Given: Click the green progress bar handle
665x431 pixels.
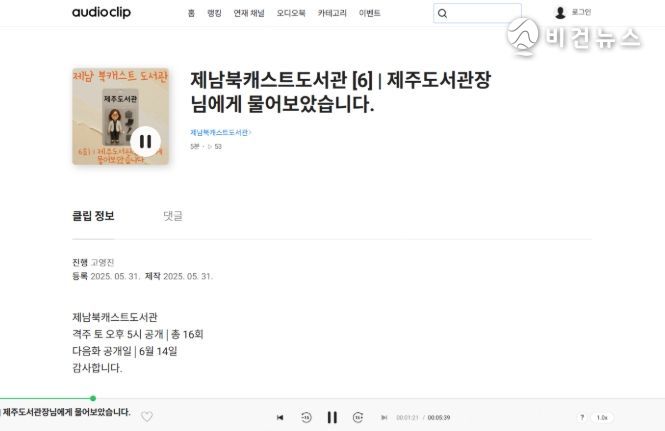Looking at the screenshot, I should (93, 398).
